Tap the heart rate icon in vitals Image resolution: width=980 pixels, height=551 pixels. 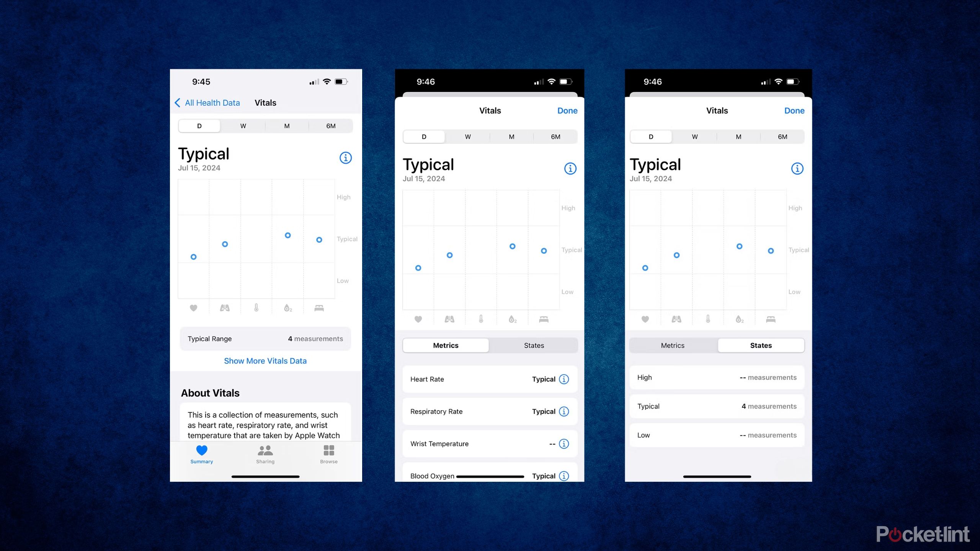[x=194, y=308]
